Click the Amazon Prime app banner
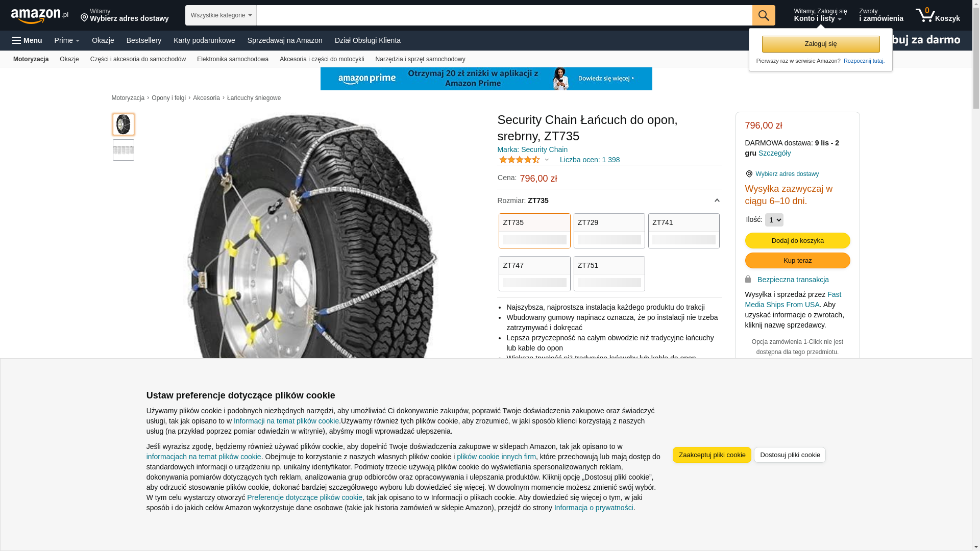The image size is (980, 551). click(x=486, y=79)
